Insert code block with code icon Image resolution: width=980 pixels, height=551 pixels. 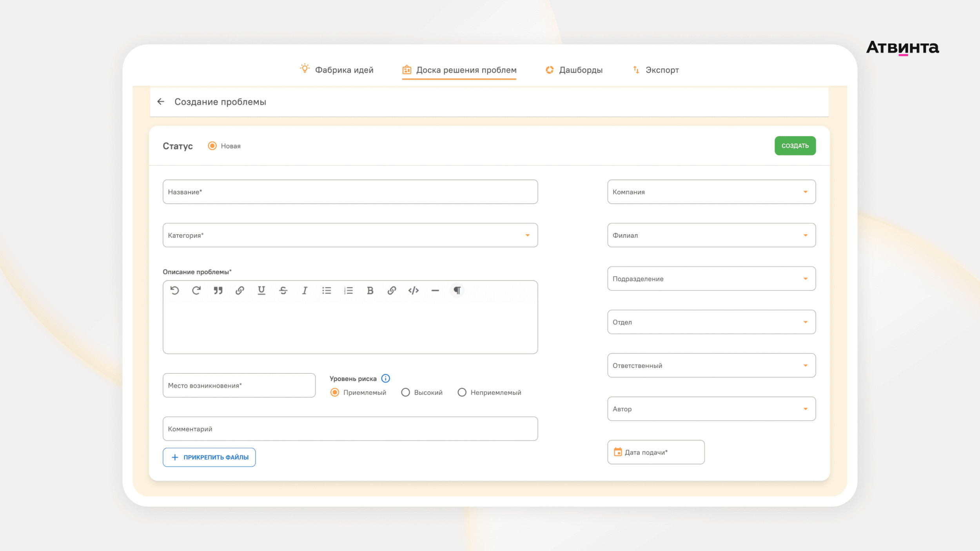point(413,290)
